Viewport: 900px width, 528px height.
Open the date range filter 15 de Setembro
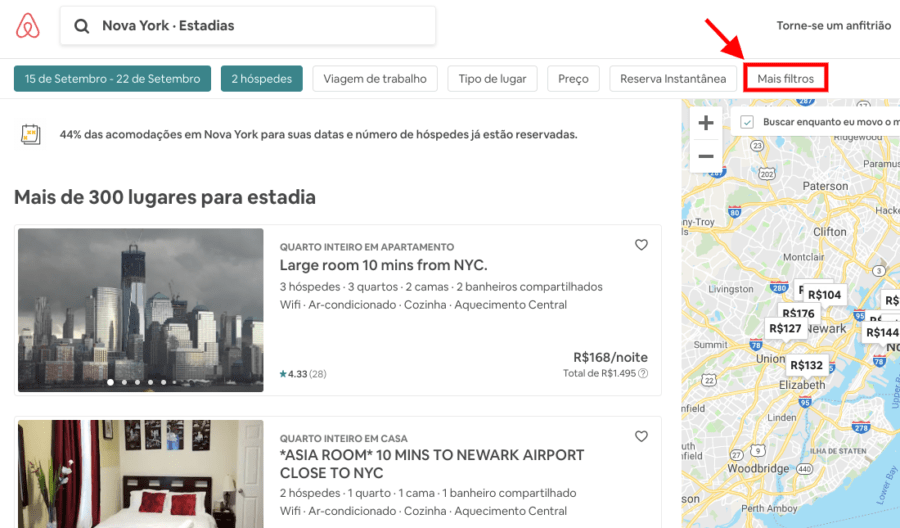(112, 79)
